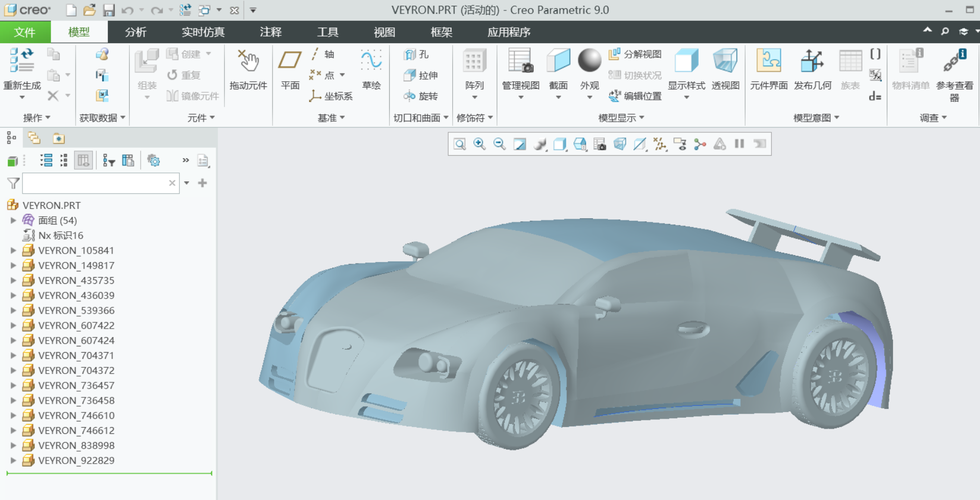
Task: Click the Regenerate (重新生成) icon
Action: pos(22,60)
